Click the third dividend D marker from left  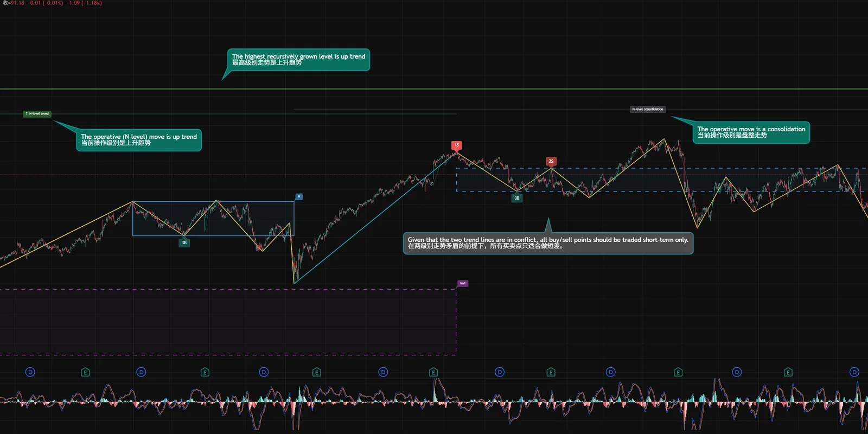click(x=264, y=372)
